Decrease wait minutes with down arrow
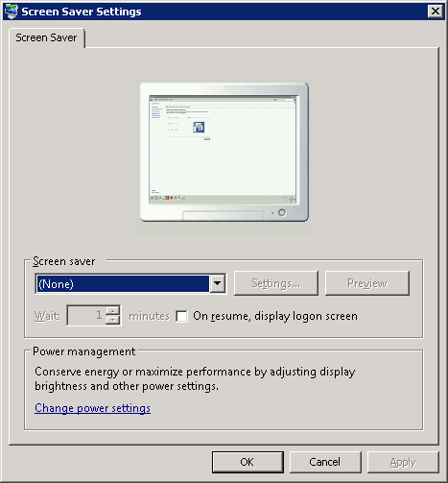Viewport: 448px width, 483px height. pyautogui.click(x=113, y=321)
